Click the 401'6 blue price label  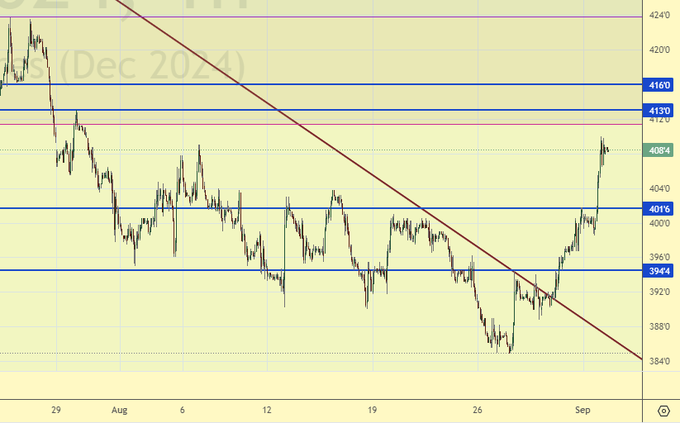pos(660,209)
